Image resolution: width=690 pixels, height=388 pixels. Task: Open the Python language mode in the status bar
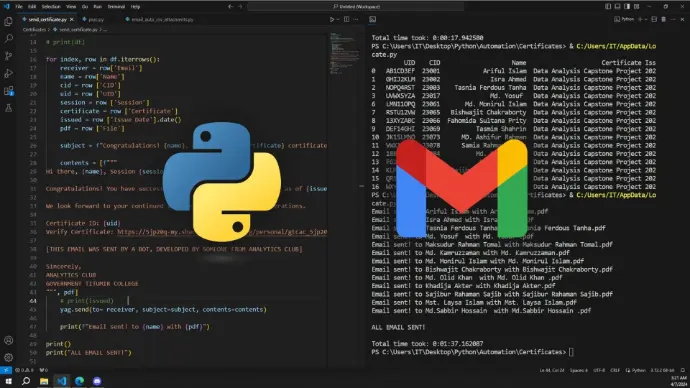click(x=636, y=370)
